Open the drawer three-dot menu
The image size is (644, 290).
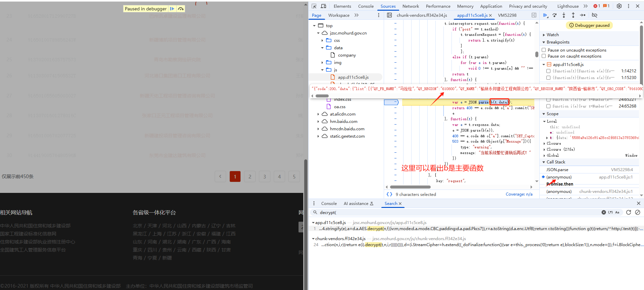coord(314,203)
